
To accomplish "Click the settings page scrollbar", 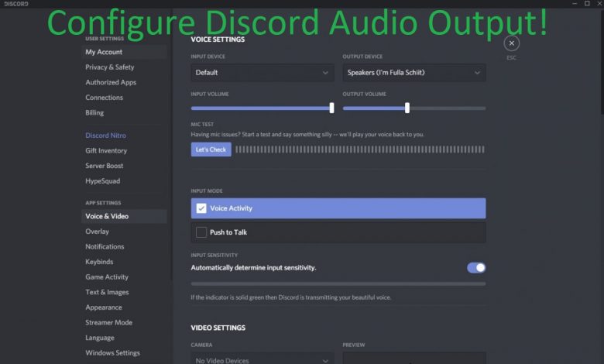I will 602,62.
